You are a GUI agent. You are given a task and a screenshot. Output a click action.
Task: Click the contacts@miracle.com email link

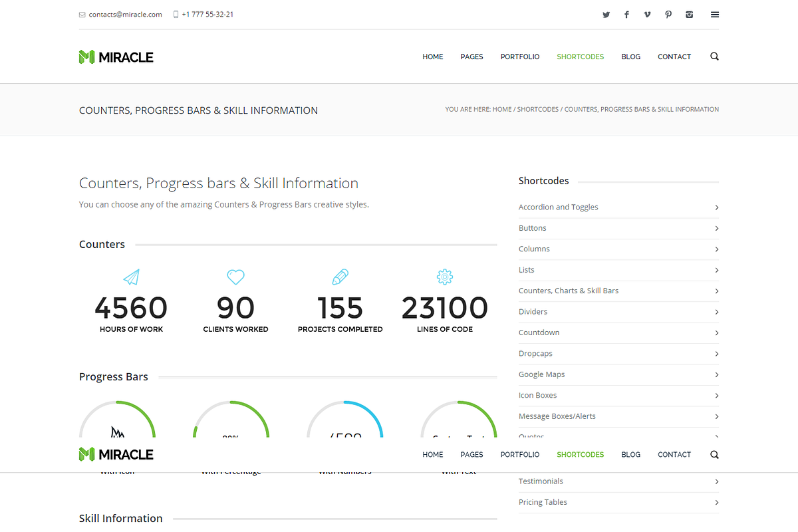[x=126, y=15]
